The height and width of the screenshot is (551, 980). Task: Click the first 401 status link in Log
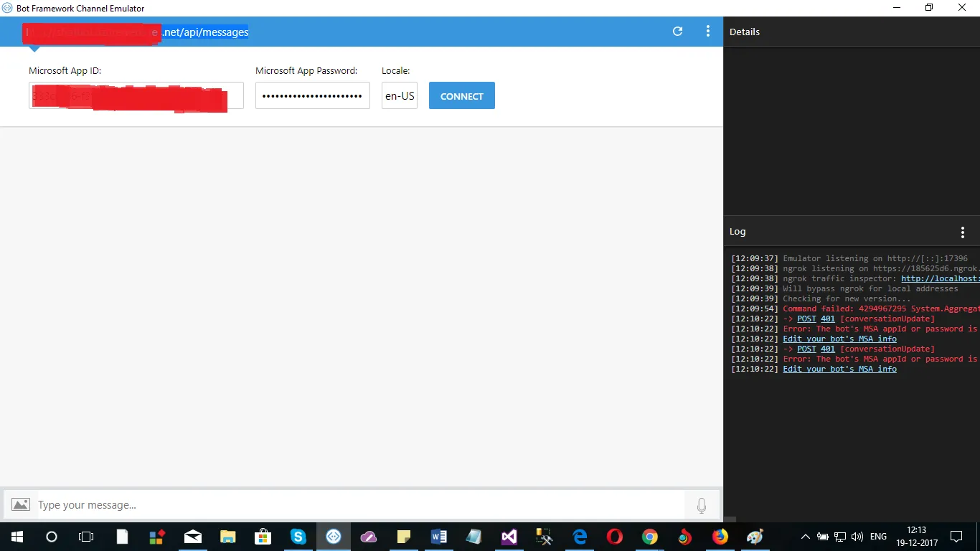828,319
